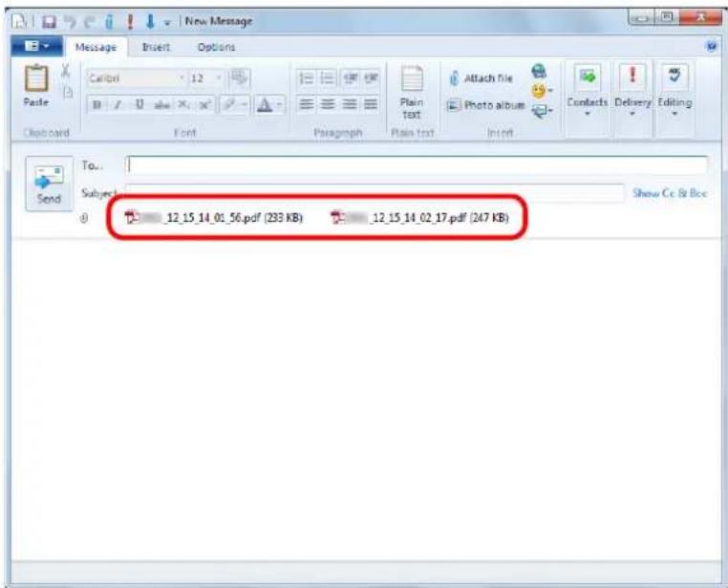Align text right
The width and height of the screenshot is (728, 588).
point(350,104)
